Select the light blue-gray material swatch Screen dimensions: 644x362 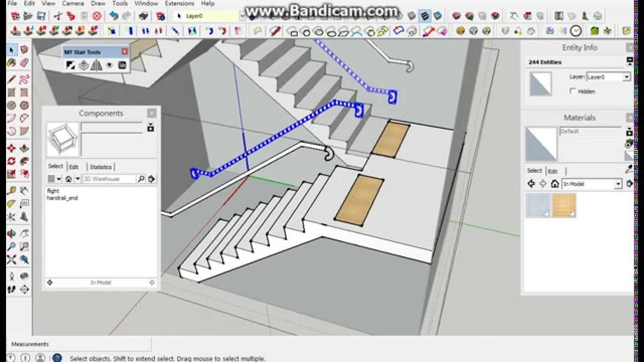point(538,205)
